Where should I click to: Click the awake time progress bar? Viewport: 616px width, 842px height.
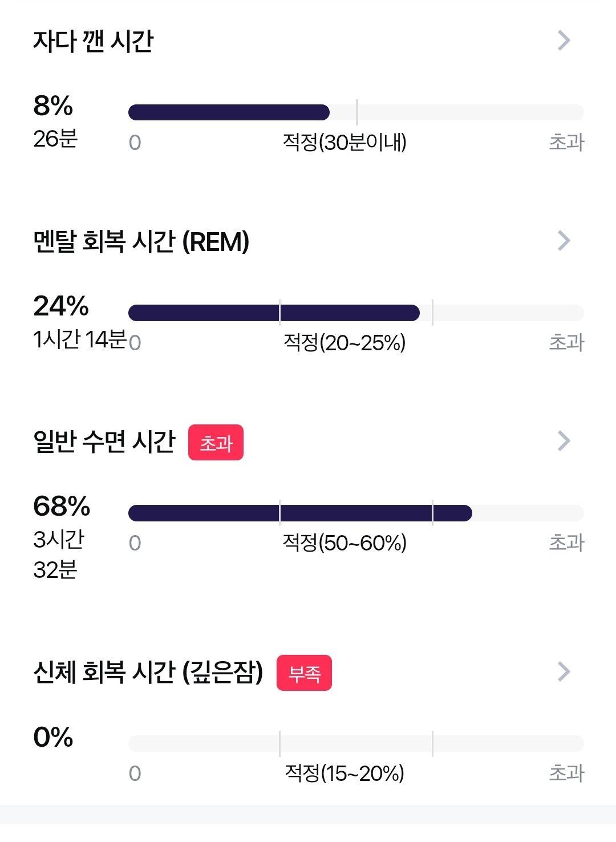pyautogui.click(x=356, y=112)
